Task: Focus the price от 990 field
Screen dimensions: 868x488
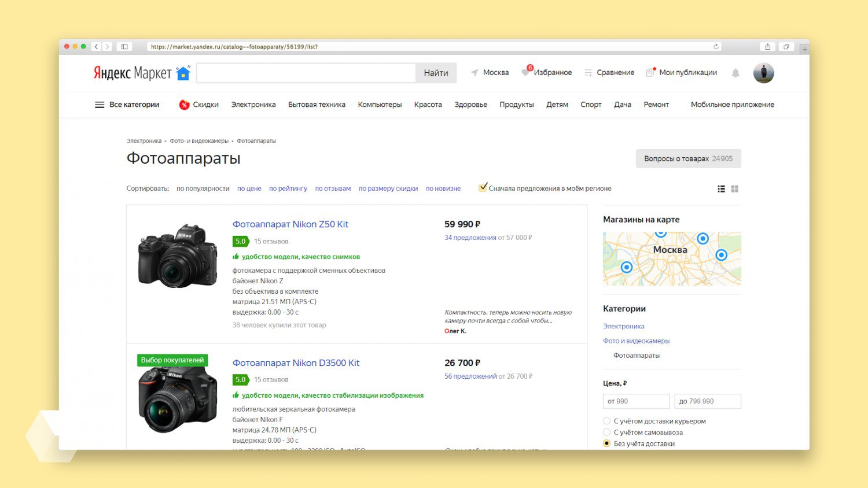Action: click(636, 401)
